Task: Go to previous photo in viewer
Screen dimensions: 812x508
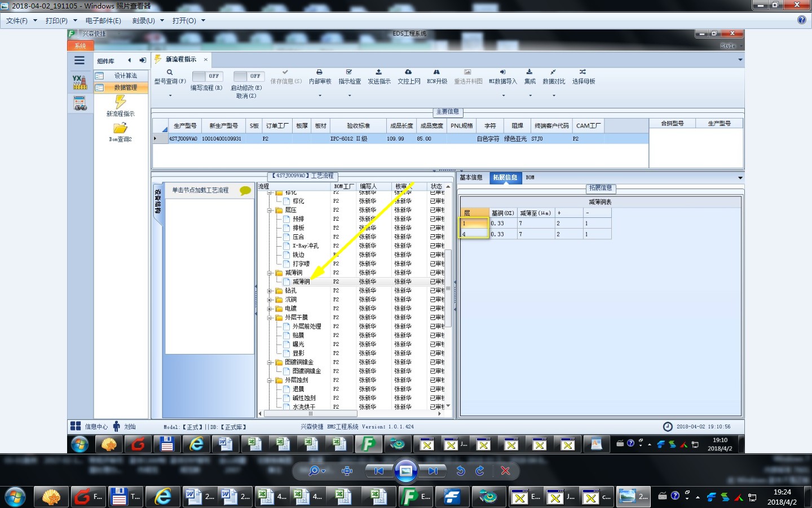Action: [379, 471]
